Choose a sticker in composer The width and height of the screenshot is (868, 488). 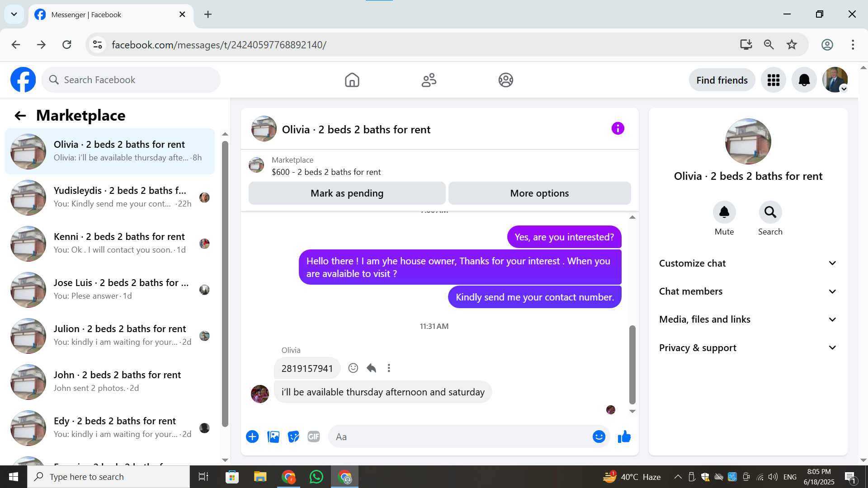294,437
